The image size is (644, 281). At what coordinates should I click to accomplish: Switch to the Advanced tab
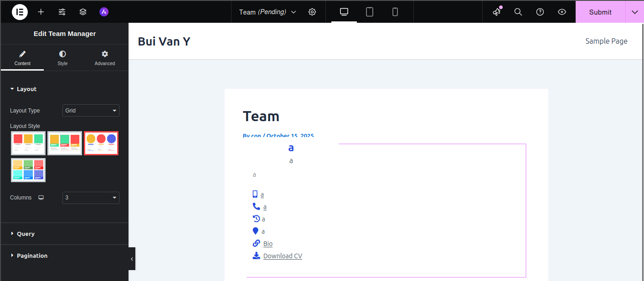[x=105, y=58]
